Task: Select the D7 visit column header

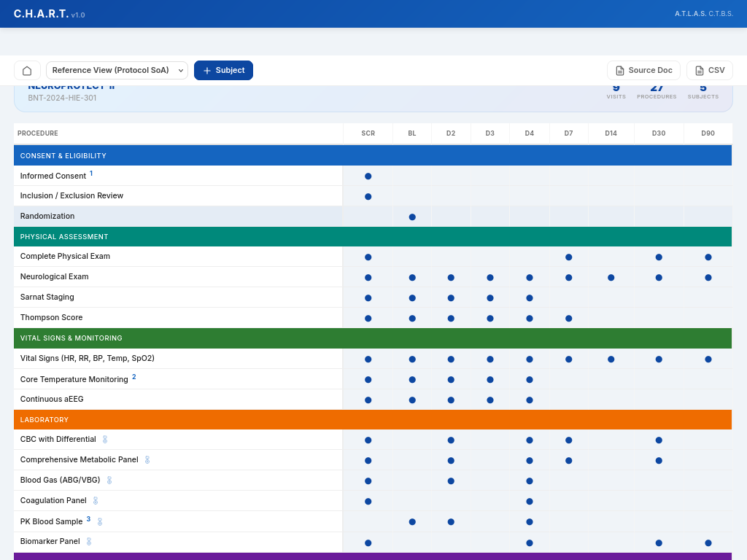Action: pyautogui.click(x=568, y=133)
